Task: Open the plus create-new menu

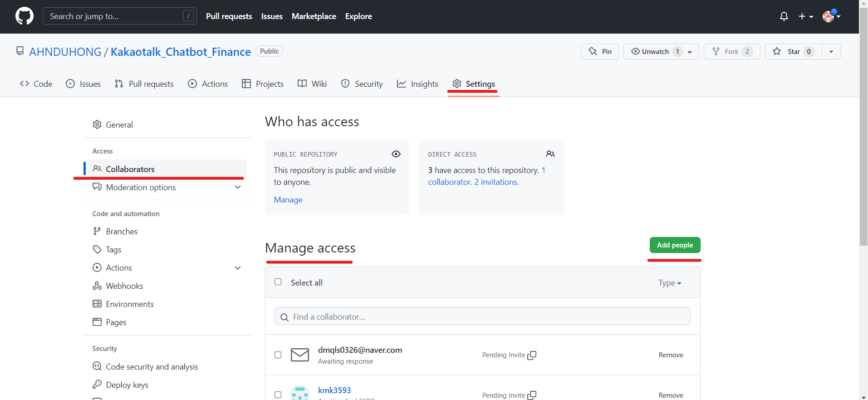Action: click(806, 16)
